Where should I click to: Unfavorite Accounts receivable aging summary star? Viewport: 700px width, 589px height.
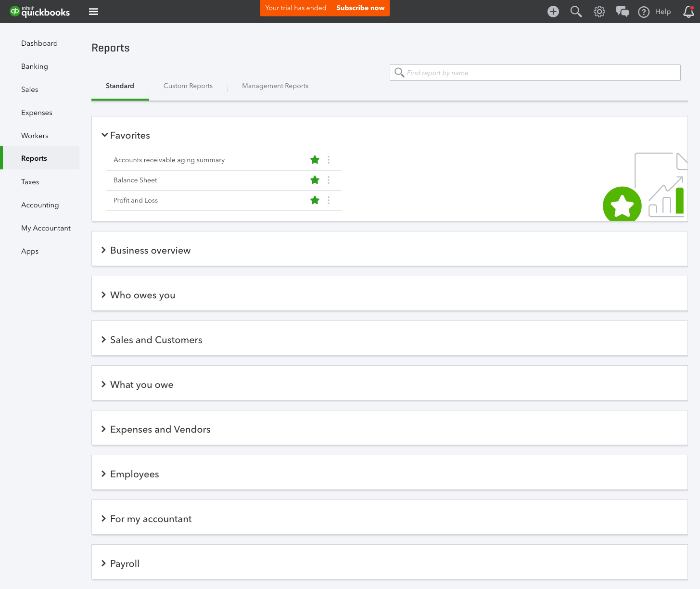point(315,160)
